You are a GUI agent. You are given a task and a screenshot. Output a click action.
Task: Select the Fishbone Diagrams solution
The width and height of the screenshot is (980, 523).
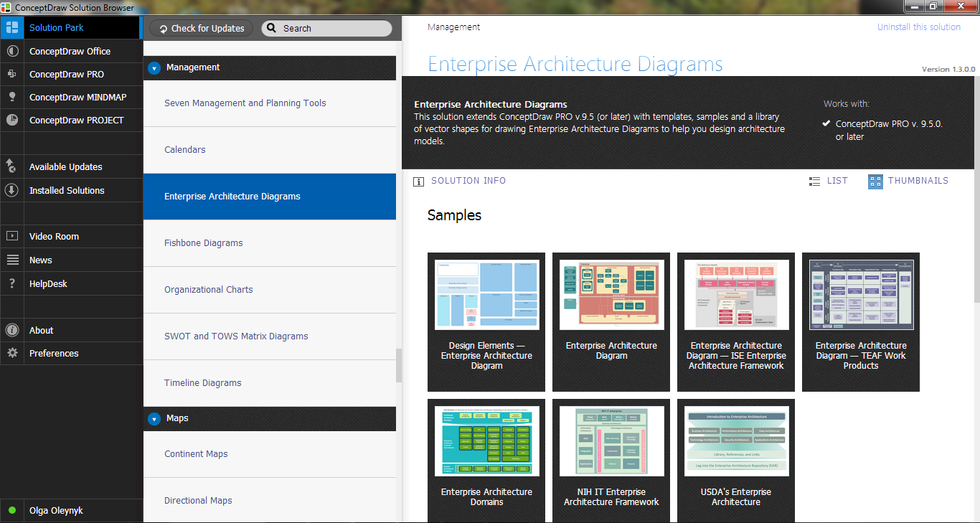(270, 243)
